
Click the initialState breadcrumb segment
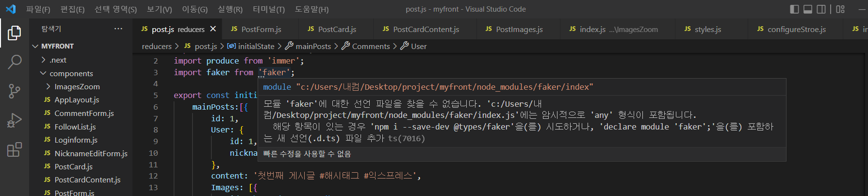pos(251,47)
